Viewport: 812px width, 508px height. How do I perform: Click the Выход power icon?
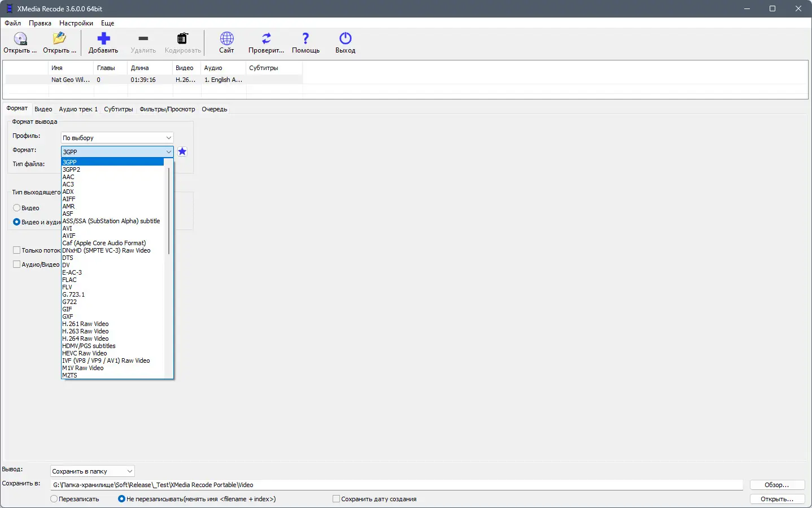point(345,38)
